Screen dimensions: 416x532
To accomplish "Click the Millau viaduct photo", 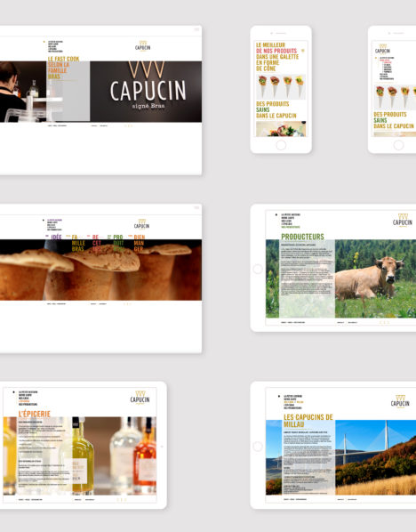I will [x=376, y=457].
